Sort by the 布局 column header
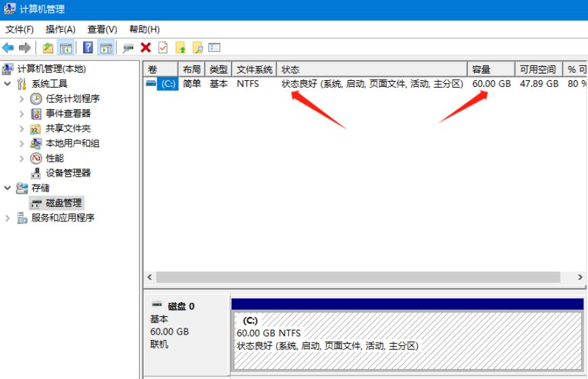 [x=192, y=69]
